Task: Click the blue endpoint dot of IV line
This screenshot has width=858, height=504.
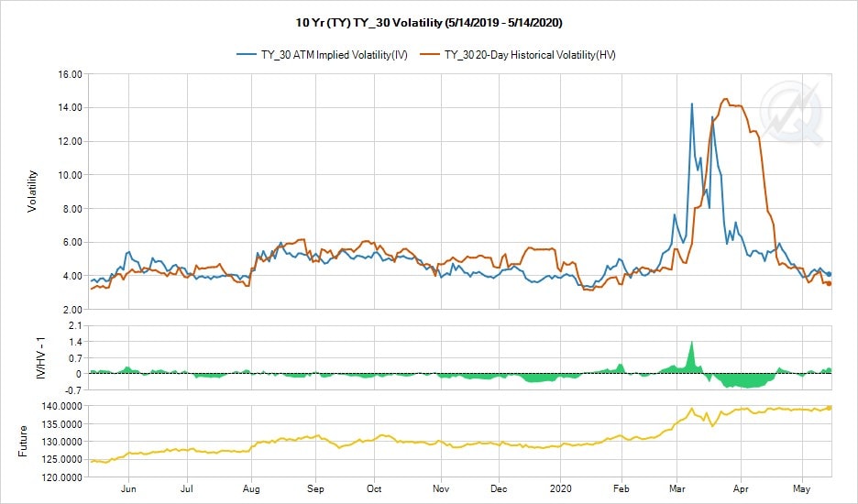Action: (x=830, y=274)
